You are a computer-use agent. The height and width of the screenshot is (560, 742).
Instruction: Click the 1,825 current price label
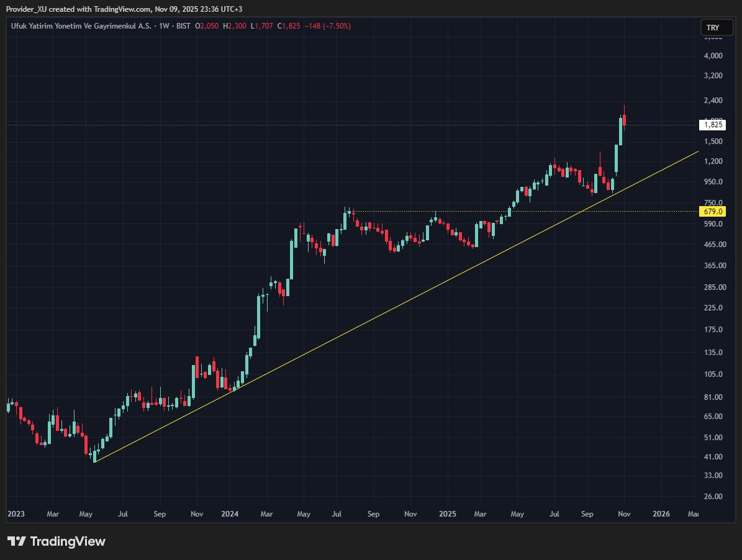pos(712,125)
